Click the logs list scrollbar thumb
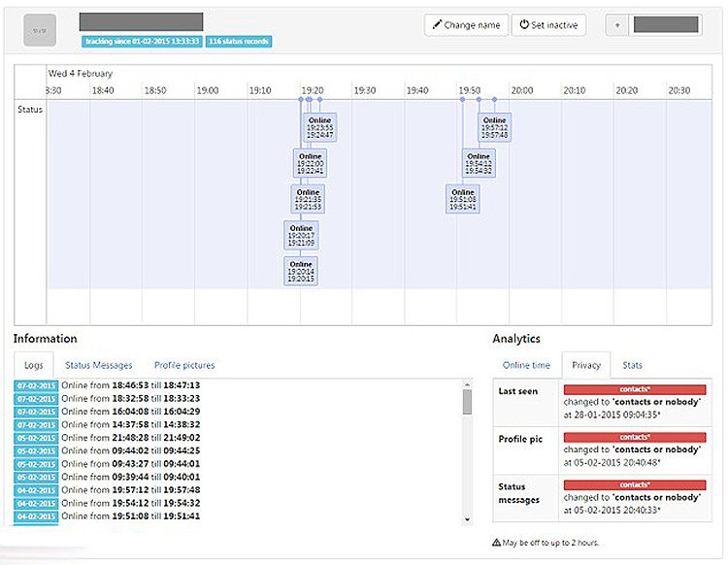Screen dimensions: 728x565 click(x=466, y=401)
